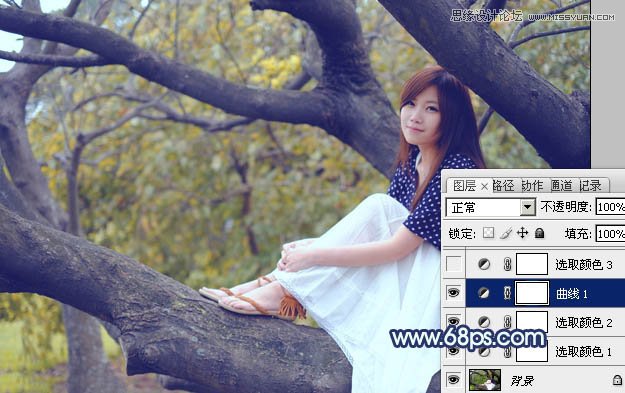Image resolution: width=625 pixels, height=393 pixels.
Task: Click padlock icon on 背景 layer
Action: pos(617,380)
